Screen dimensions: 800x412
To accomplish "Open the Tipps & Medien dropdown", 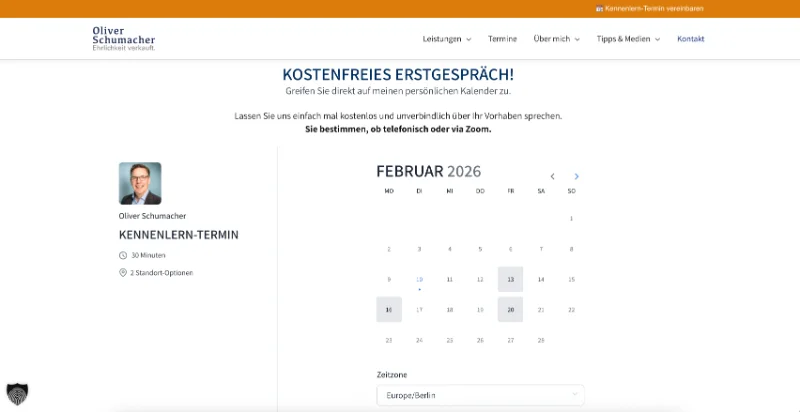I will tap(629, 39).
